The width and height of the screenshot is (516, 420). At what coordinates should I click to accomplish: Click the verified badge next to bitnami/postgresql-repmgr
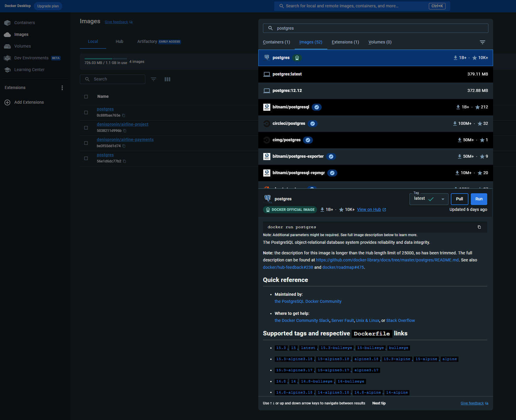coord(332,173)
